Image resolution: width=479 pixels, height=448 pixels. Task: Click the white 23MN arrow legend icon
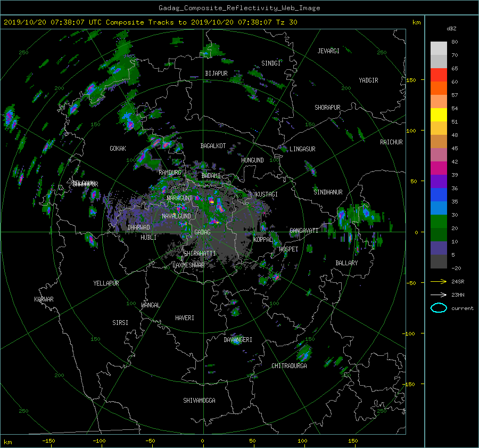439,295
